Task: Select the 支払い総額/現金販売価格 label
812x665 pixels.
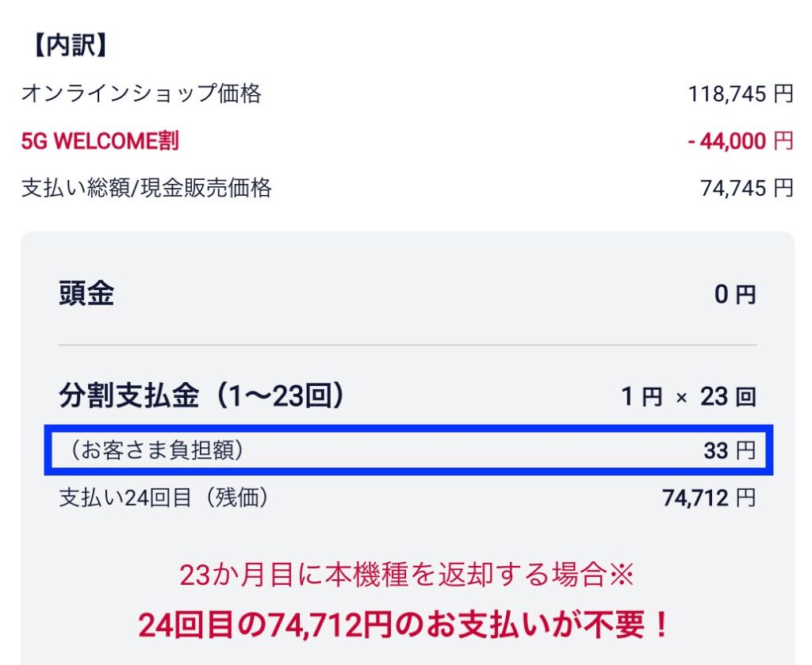Action: (147, 188)
